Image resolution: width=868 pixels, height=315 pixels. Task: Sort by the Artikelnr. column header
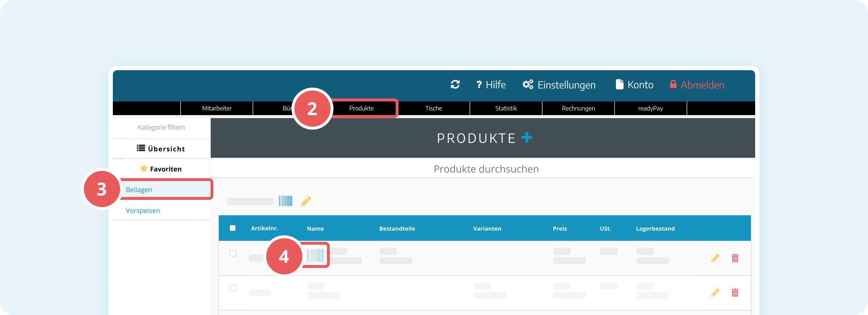(264, 228)
